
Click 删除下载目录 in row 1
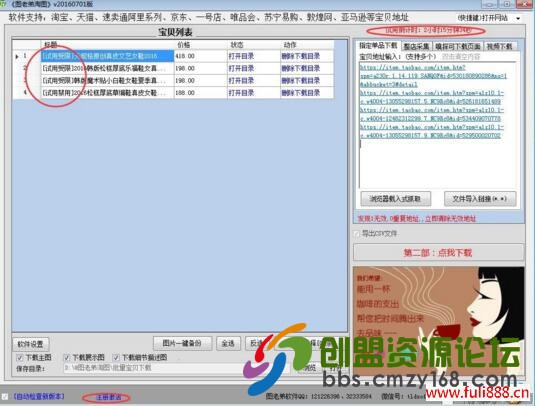coord(301,56)
